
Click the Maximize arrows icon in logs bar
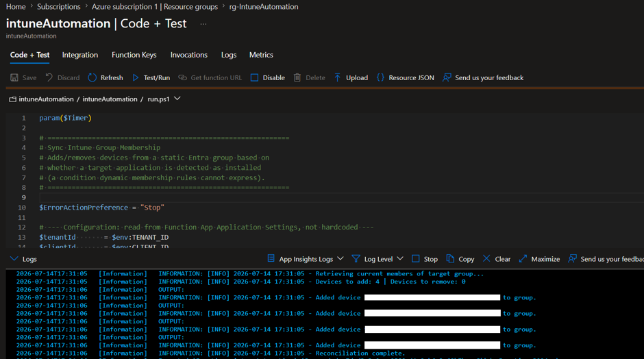pyautogui.click(x=523, y=259)
